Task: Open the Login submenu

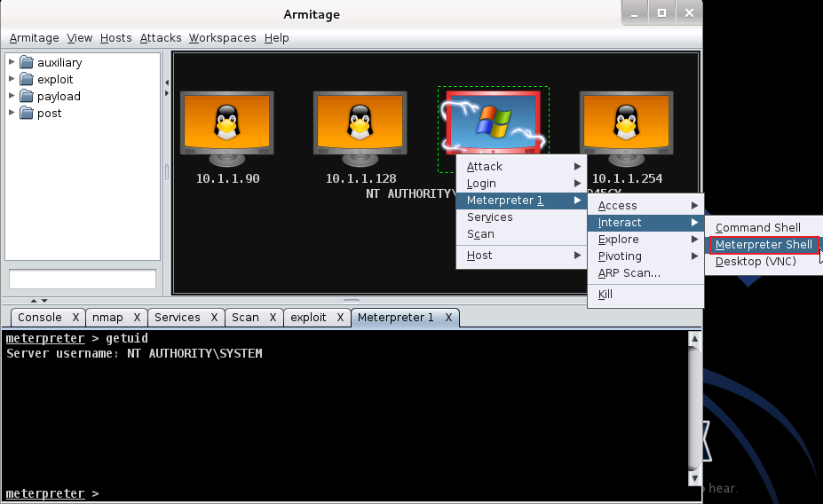Action: point(522,183)
